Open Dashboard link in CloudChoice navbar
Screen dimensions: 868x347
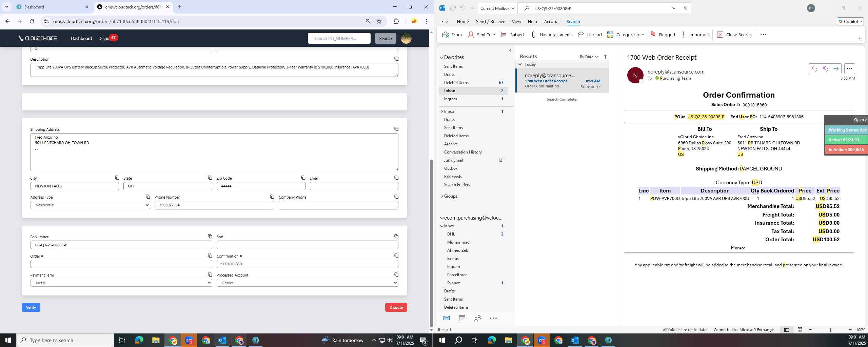pos(81,38)
